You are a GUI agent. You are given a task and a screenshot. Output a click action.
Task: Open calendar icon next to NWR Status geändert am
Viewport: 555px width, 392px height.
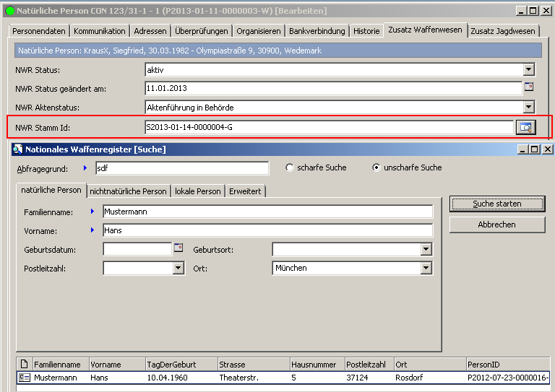(528, 87)
